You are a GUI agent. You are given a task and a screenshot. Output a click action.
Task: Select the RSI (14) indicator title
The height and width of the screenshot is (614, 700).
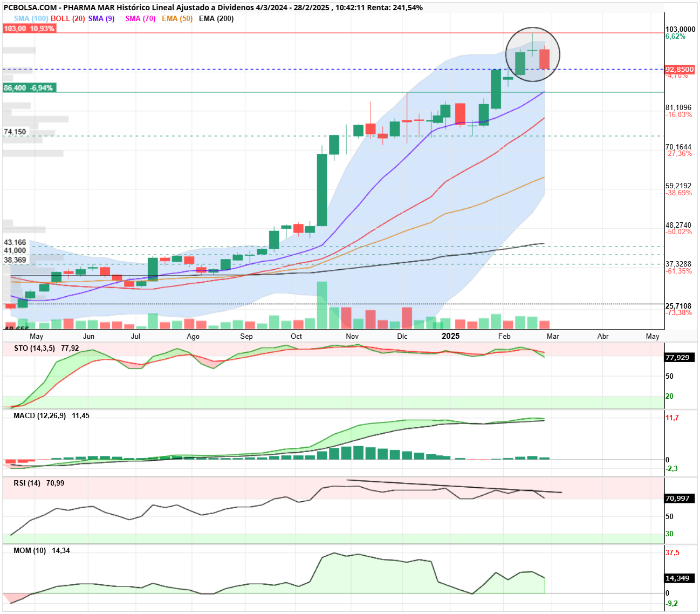[27, 483]
